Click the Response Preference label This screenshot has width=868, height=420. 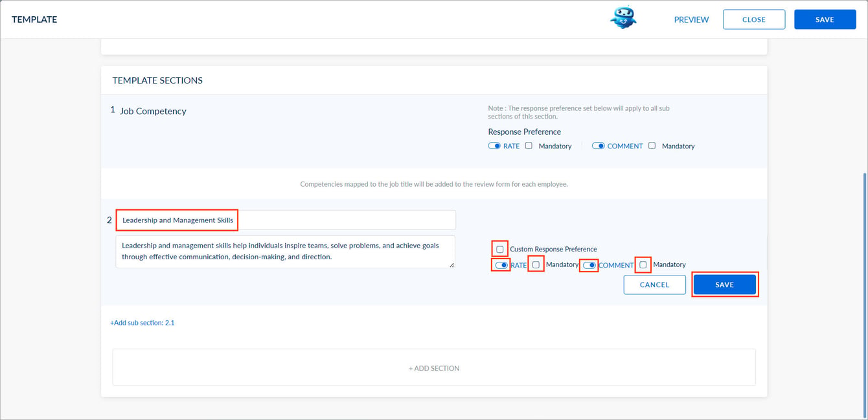click(x=524, y=132)
